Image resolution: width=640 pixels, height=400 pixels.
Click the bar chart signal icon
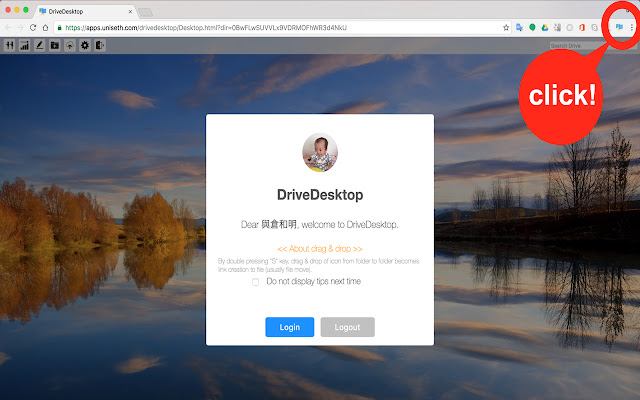coord(24,45)
